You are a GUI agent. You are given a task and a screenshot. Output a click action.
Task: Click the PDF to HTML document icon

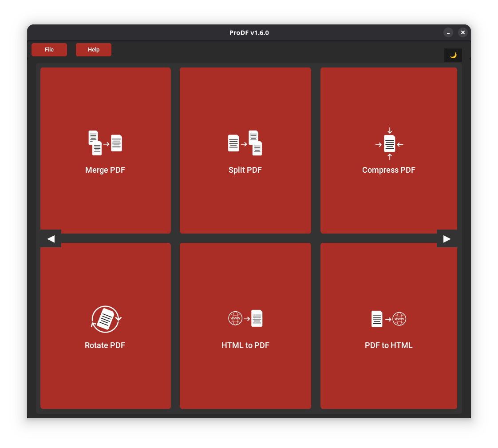click(377, 319)
